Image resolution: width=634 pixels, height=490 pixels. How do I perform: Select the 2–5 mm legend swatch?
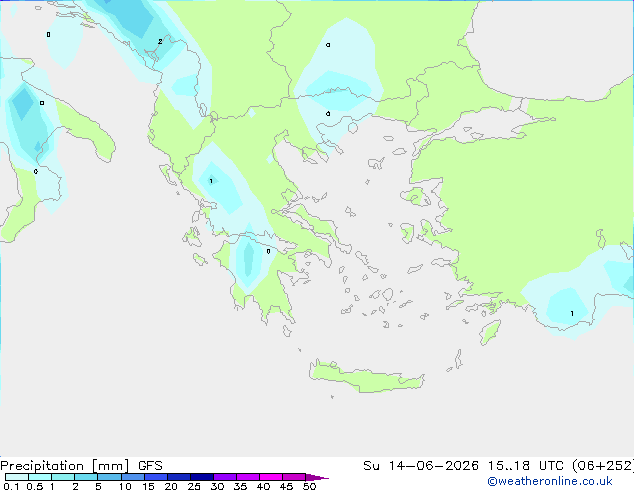(86, 477)
